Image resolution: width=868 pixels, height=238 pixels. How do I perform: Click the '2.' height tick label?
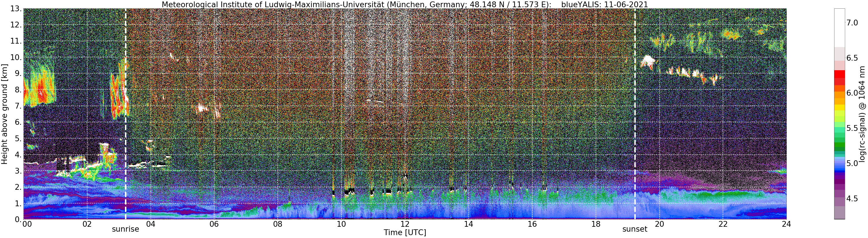click(18, 187)
